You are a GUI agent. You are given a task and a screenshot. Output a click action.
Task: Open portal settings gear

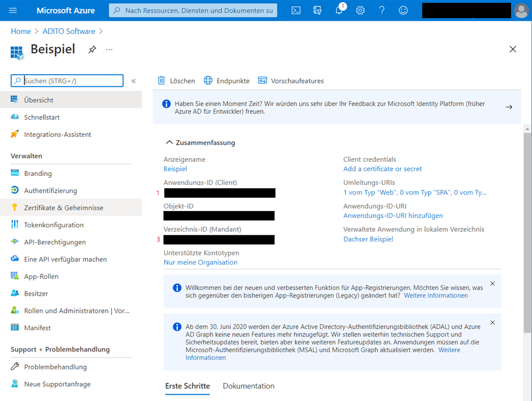coord(361,10)
